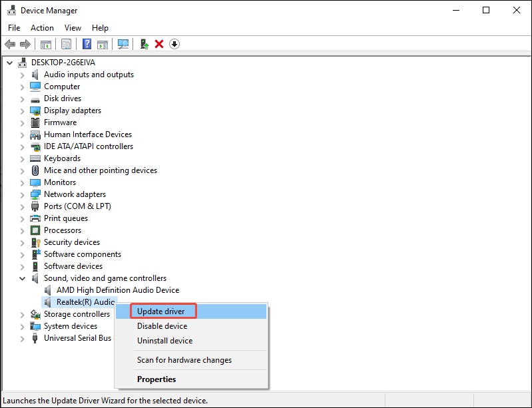Select the Realtek(R) Audio device

(x=85, y=302)
